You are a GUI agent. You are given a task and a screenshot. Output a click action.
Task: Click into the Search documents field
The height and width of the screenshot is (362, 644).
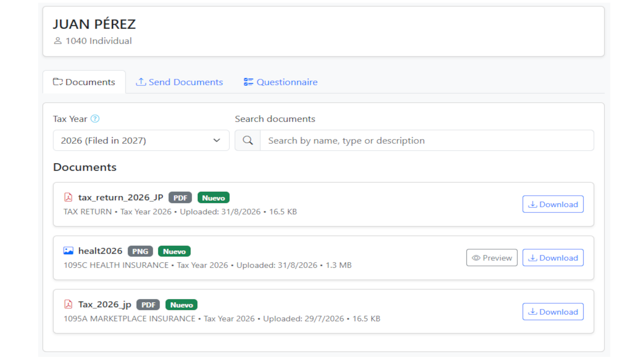[427, 140]
